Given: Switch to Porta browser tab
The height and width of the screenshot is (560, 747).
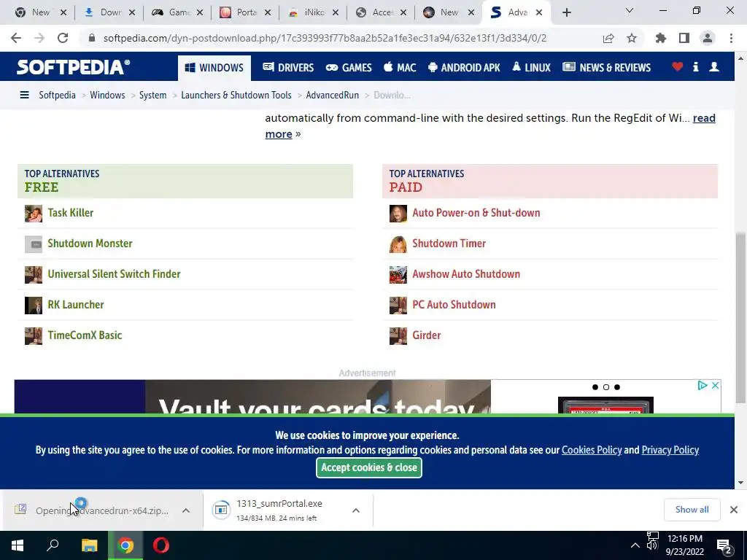Looking at the screenshot, I should [x=245, y=12].
